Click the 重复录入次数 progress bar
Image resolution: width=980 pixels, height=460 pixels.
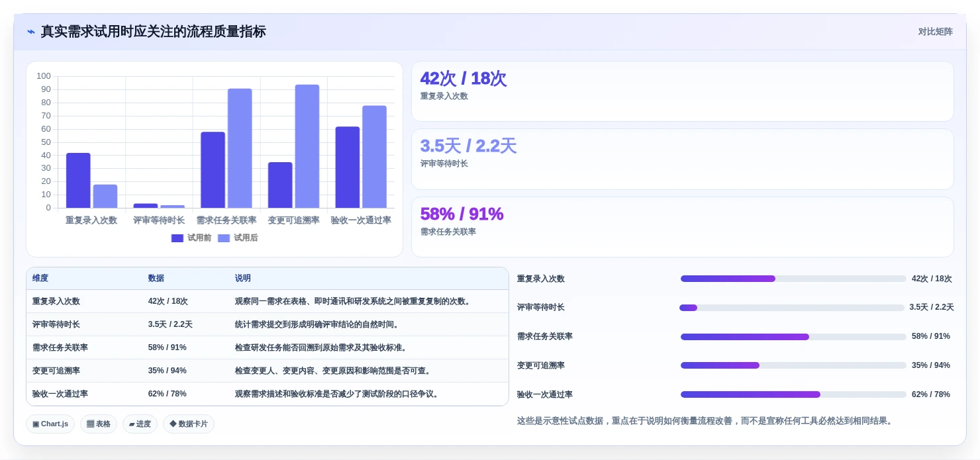[793, 279]
